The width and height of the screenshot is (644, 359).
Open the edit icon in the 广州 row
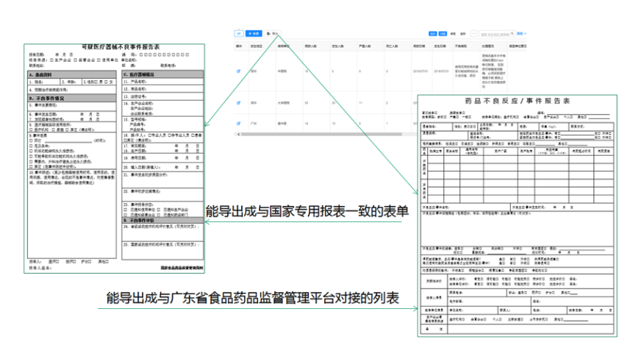[238, 123]
